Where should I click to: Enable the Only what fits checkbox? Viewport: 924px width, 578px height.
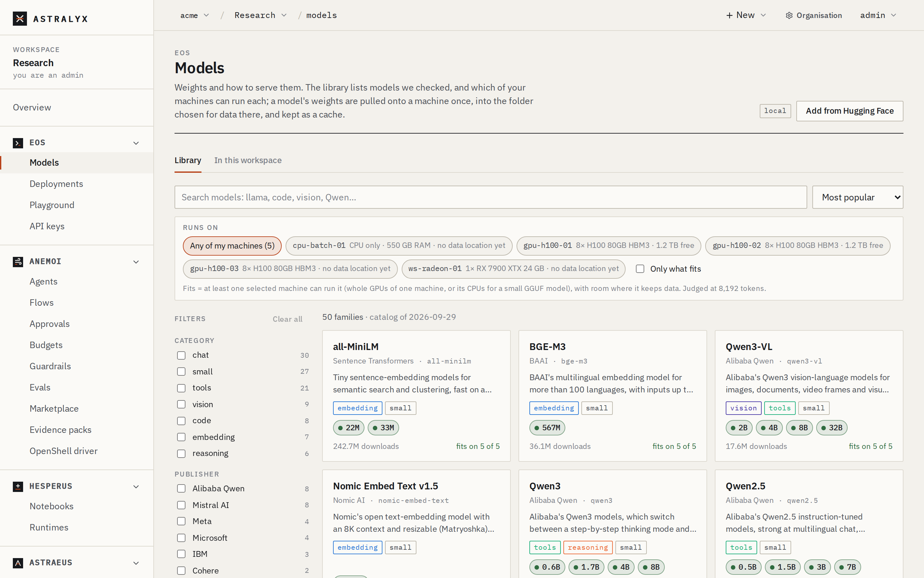(640, 269)
